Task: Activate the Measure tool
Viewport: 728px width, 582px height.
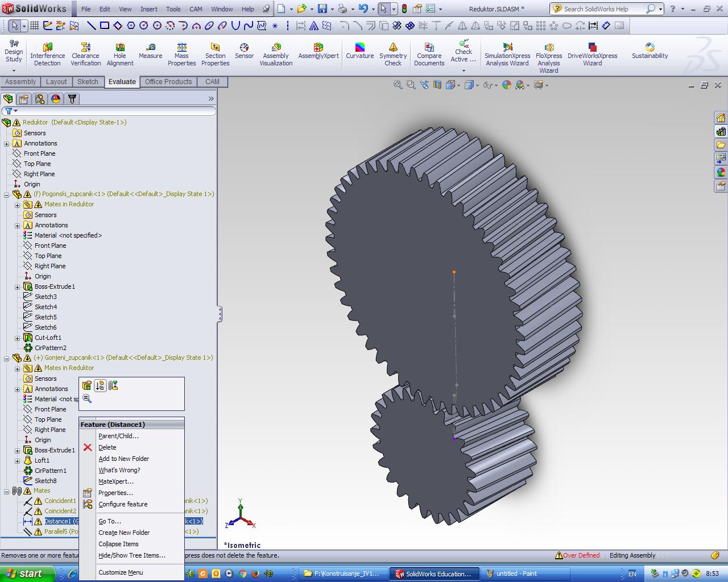Action: point(150,51)
